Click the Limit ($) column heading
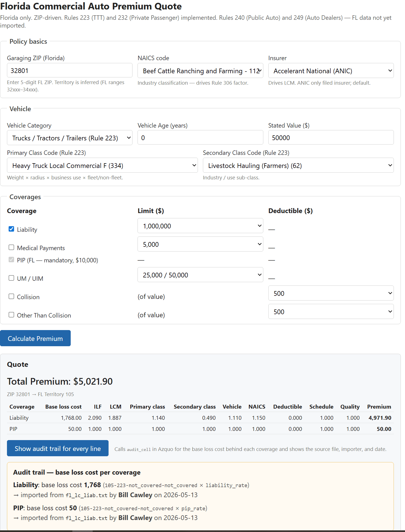The image size is (405, 532). pos(151,211)
